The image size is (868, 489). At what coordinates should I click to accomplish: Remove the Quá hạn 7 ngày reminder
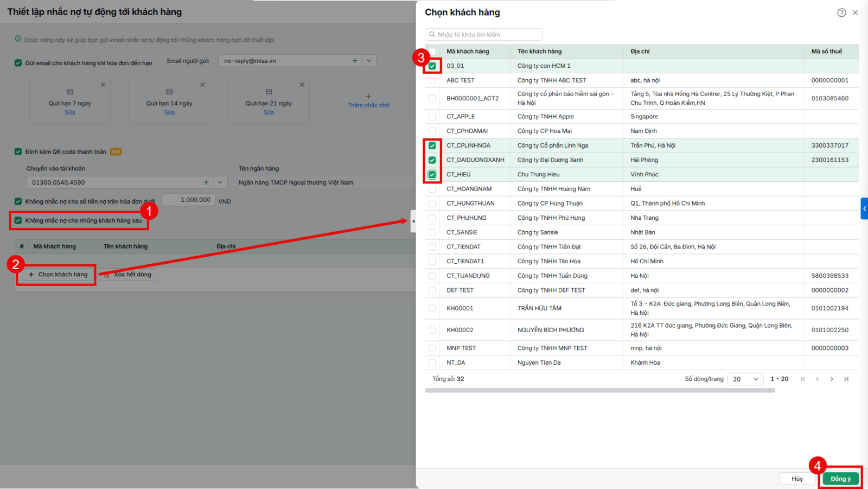(103, 85)
